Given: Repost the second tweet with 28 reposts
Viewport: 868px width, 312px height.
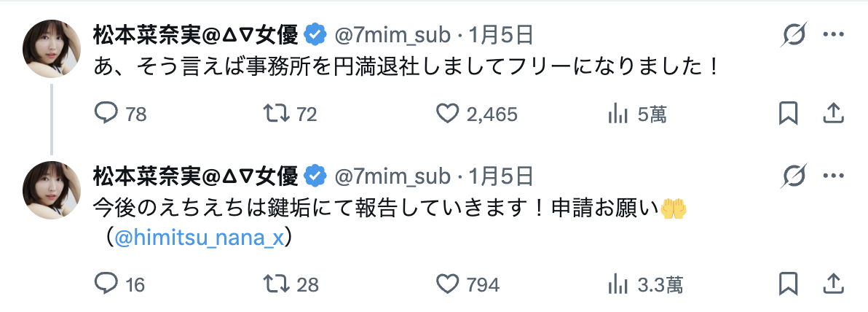Looking at the screenshot, I should click(x=277, y=284).
